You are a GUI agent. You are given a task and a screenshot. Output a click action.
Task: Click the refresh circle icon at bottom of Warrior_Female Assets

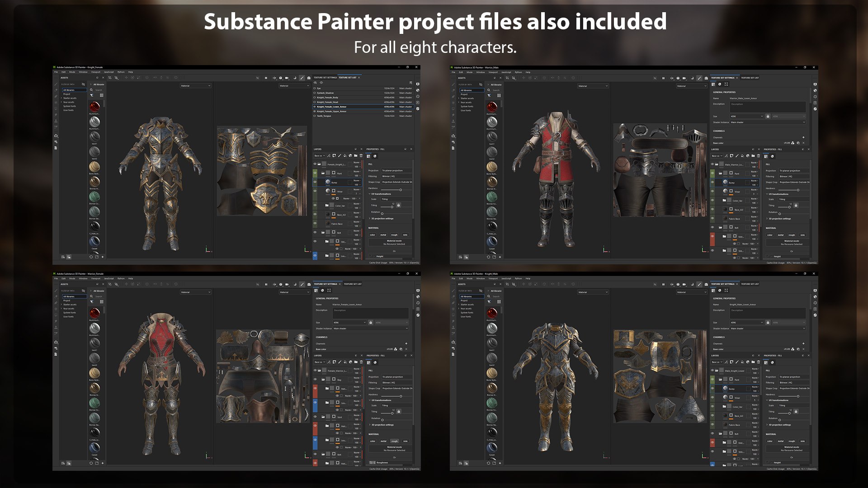tap(91, 463)
